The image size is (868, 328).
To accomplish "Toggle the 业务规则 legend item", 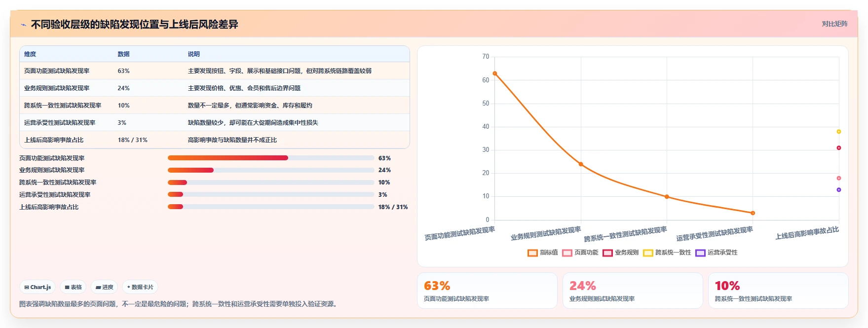I will [621, 253].
